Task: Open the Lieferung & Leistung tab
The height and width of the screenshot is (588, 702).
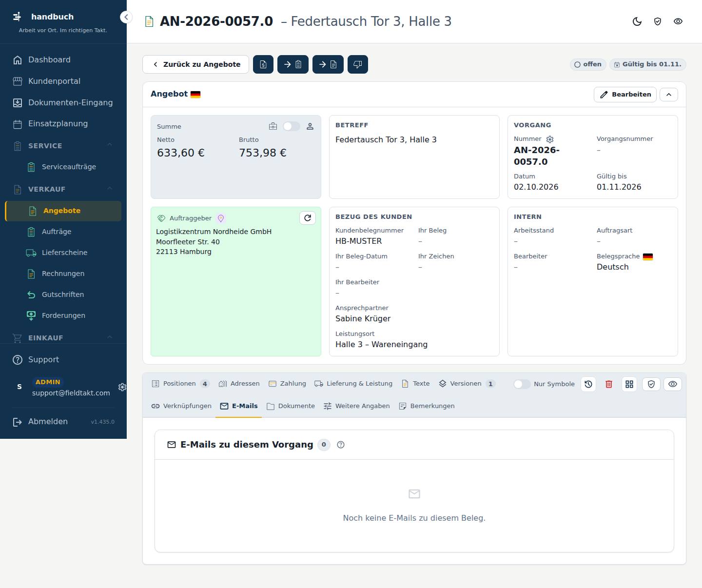Action: point(353,384)
